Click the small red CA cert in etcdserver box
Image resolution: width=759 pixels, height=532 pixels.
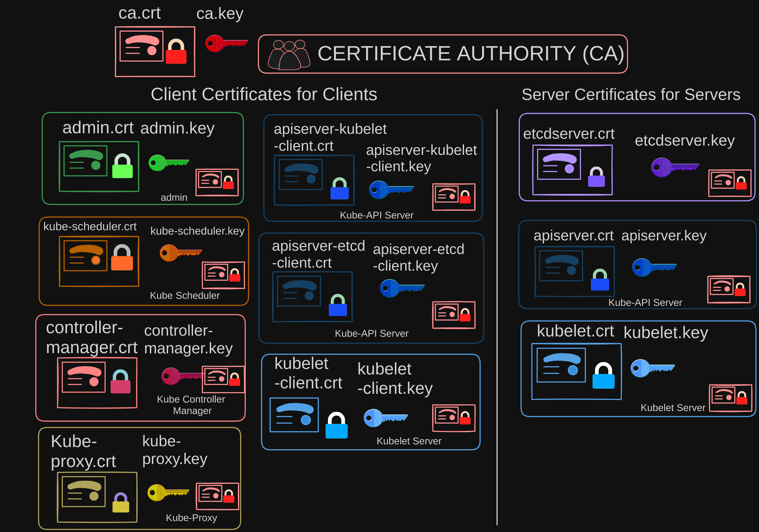730,183
